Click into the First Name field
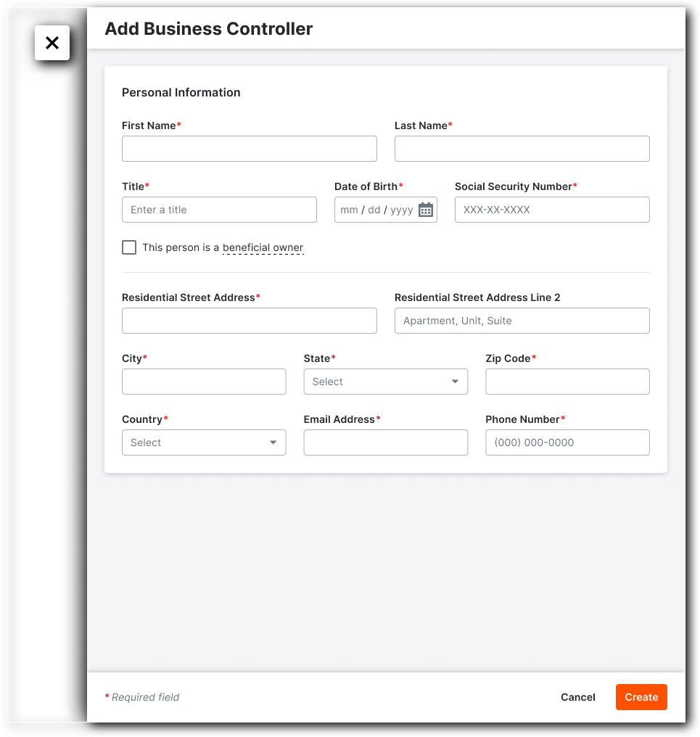This screenshot has height=737, width=700. point(249,148)
